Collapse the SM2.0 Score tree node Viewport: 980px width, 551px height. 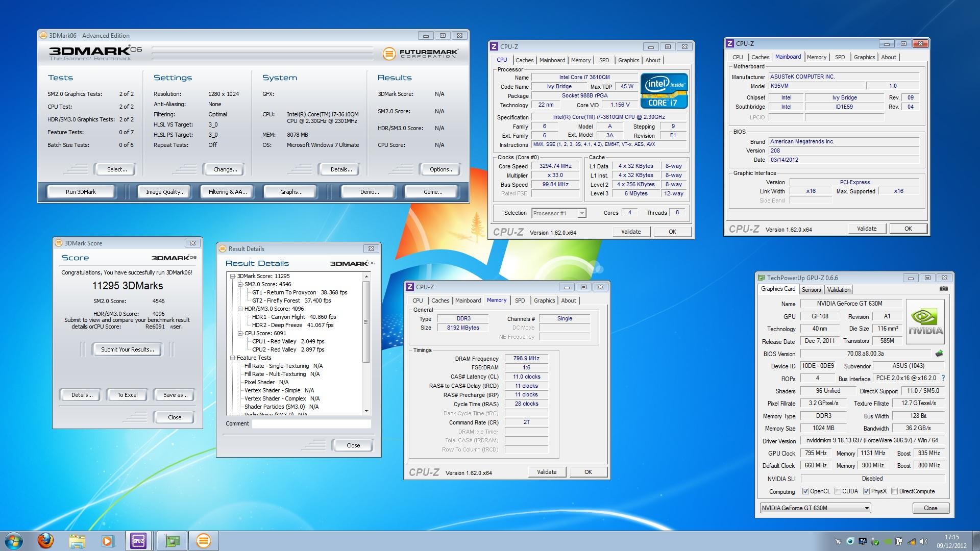(240, 284)
